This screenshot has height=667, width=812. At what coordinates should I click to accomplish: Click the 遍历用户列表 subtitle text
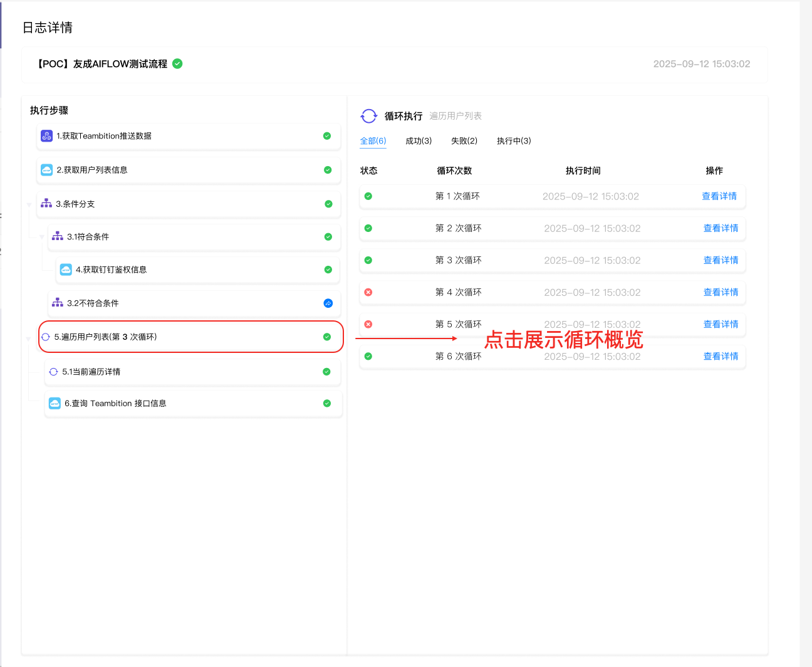(x=455, y=116)
